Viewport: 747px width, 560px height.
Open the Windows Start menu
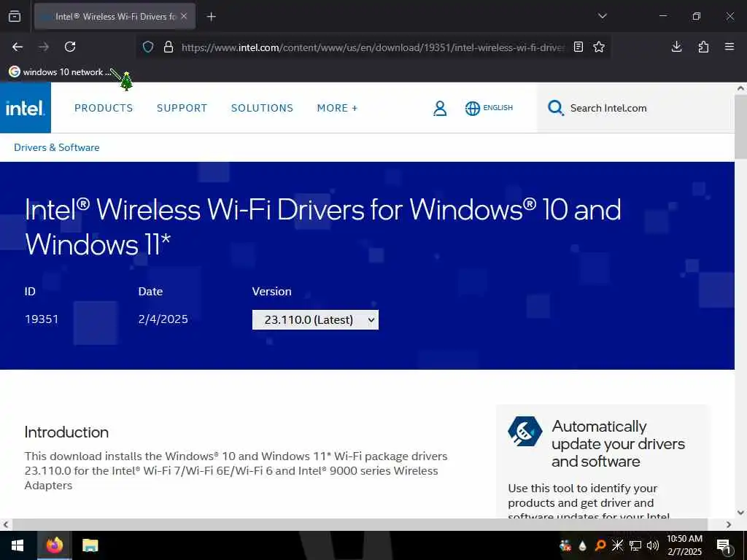[x=18, y=545]
